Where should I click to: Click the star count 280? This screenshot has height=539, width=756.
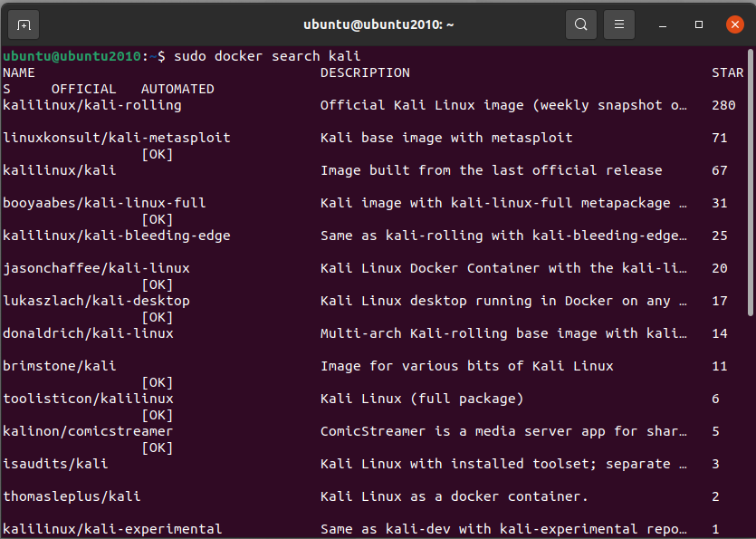[723, 106]
